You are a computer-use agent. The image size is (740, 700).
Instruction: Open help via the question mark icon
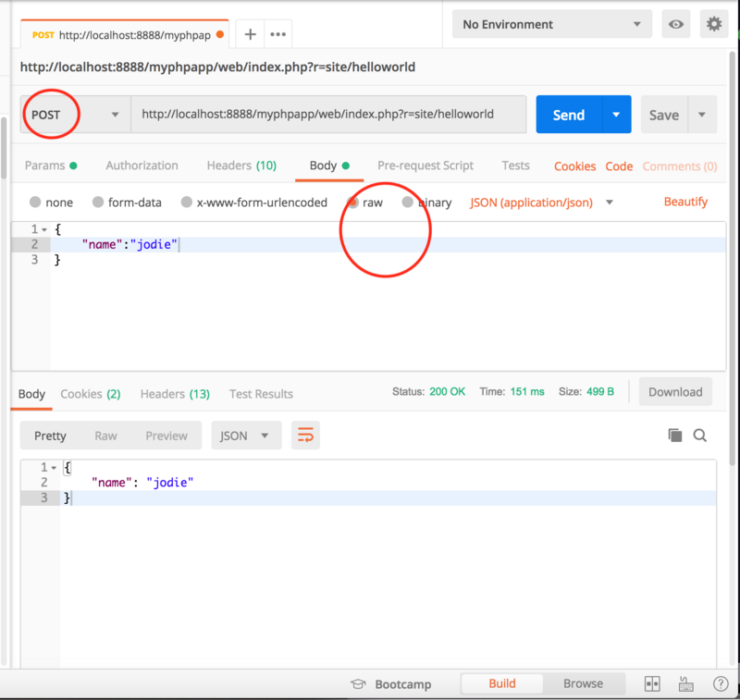tap(721, 683)
